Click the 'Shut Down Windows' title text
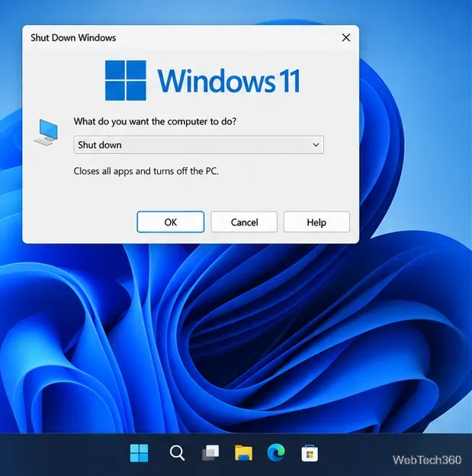 (x=73, y=37)
